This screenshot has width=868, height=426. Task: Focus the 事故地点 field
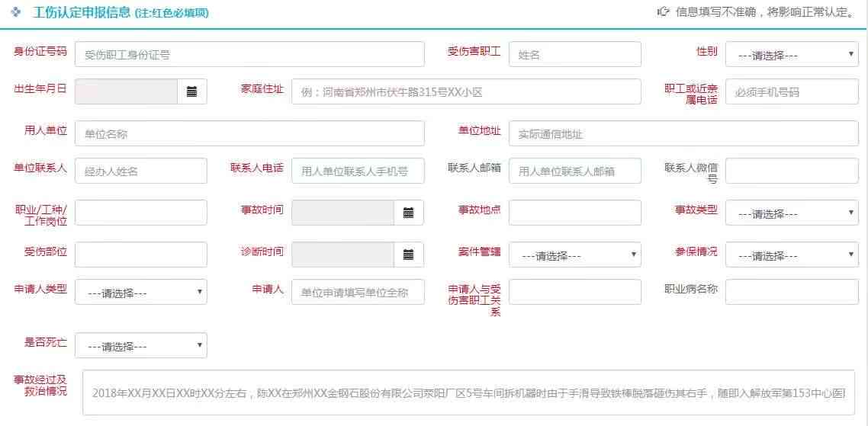pos(575,213)
